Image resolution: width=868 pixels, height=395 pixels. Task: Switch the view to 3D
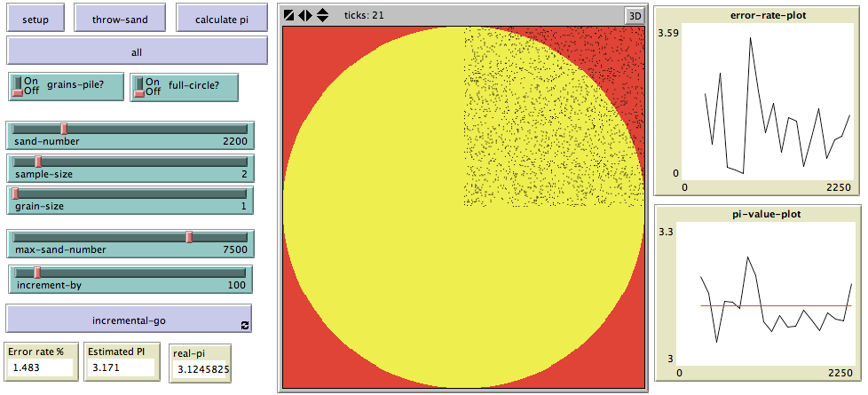point(634,15)
